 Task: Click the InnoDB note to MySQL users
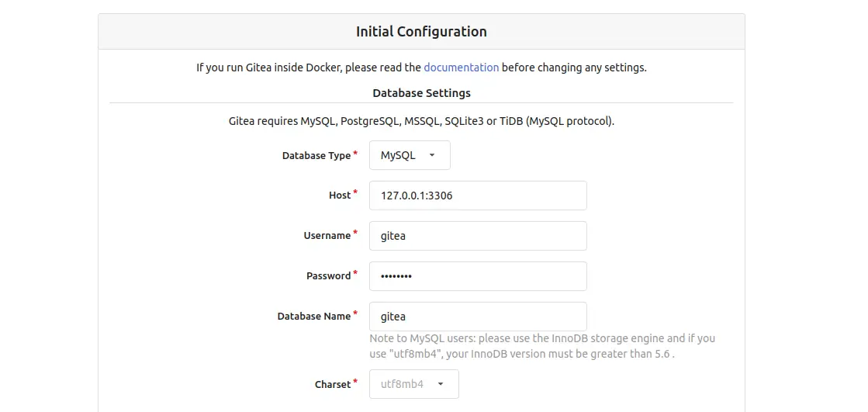tap(542, 346)
